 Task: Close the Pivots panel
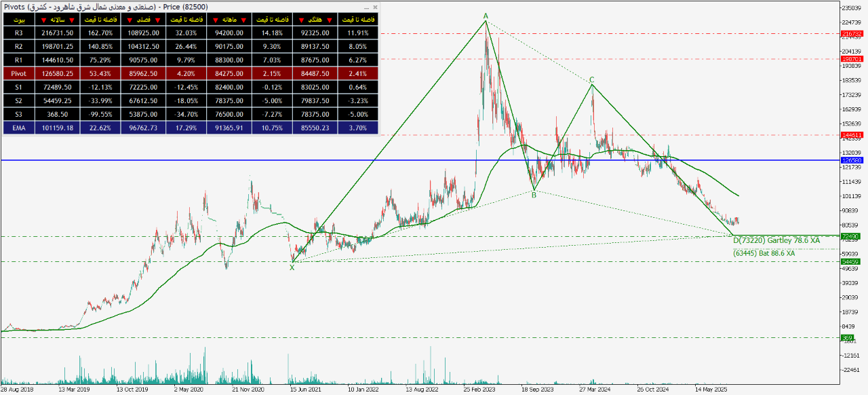click(374, 7)
